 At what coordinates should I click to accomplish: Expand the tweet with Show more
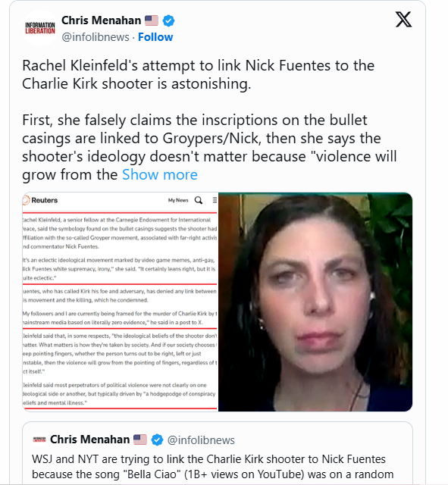pos(160,174)
